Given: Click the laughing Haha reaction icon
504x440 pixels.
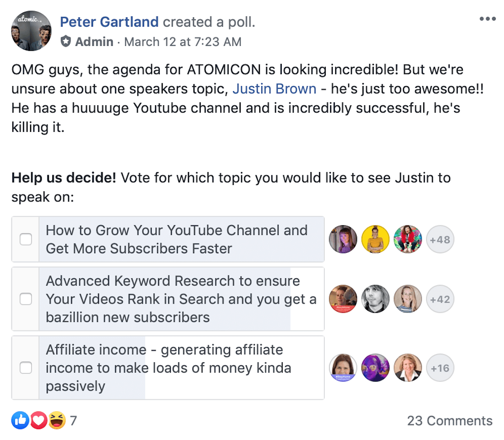Looking at the screenshot, I should pos(57,420).
